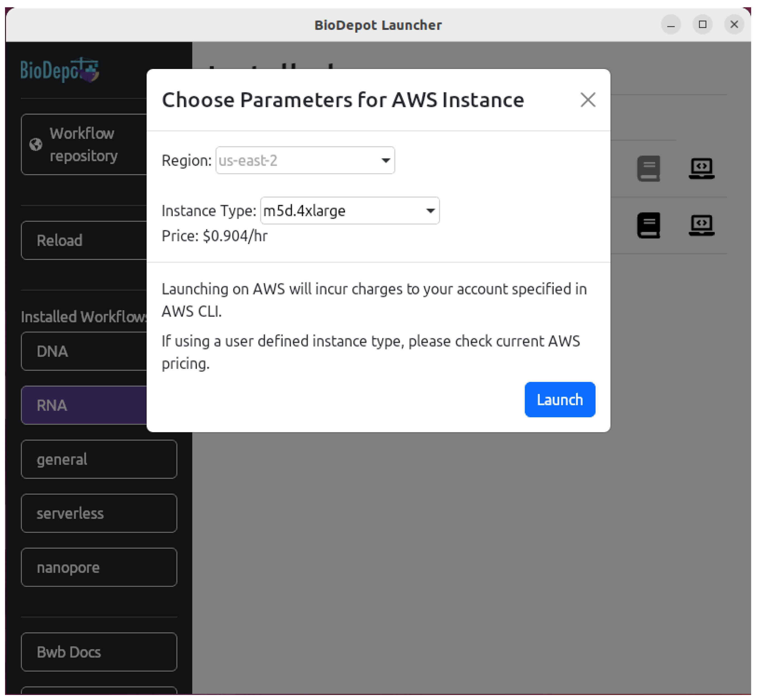Screen dimensions: 757x700
Task: Open the documentation book icon for the first workflow
Action: pyautogui.click(x=649, y=169)
